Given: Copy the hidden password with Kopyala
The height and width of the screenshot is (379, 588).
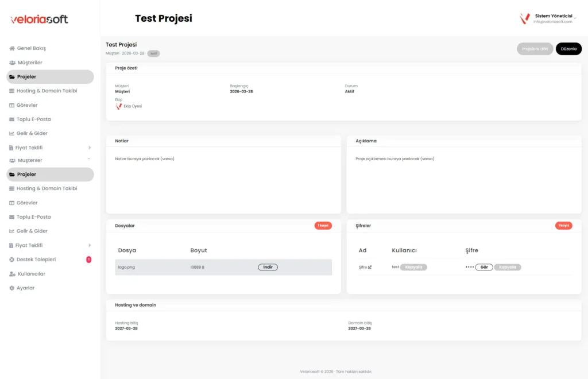Looking at the screenshot, I should coord(508,267).
